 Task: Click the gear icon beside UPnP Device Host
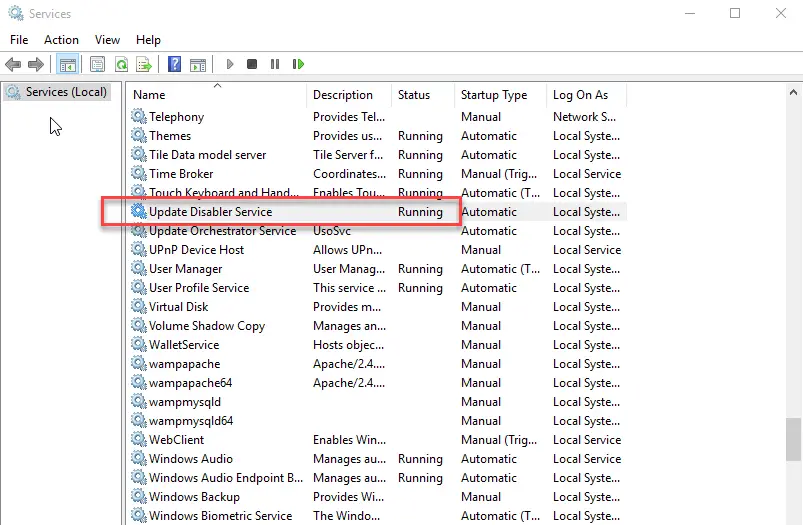[139, 249]
